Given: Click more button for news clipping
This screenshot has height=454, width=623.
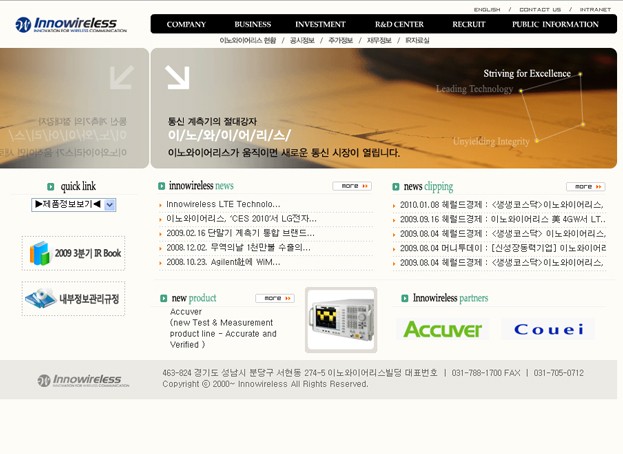Looking at the screenshot, I should tap(586, 186).
